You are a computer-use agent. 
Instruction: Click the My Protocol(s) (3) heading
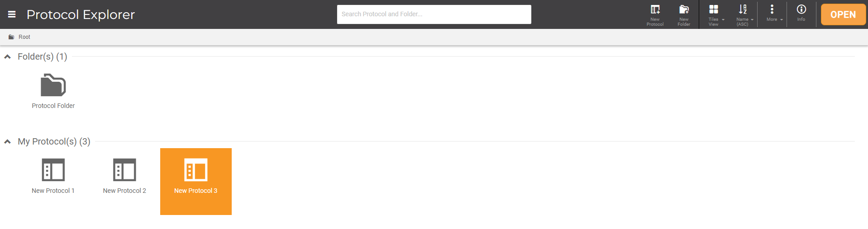54,141
